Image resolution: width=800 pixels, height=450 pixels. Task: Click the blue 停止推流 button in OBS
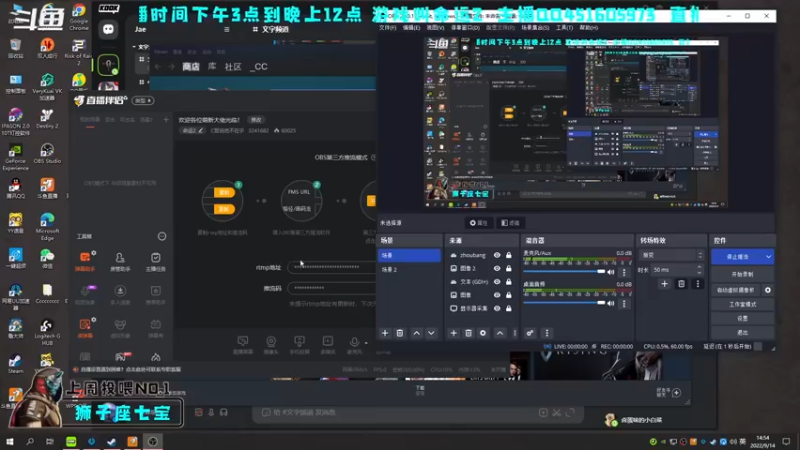(x=738, y=257)
